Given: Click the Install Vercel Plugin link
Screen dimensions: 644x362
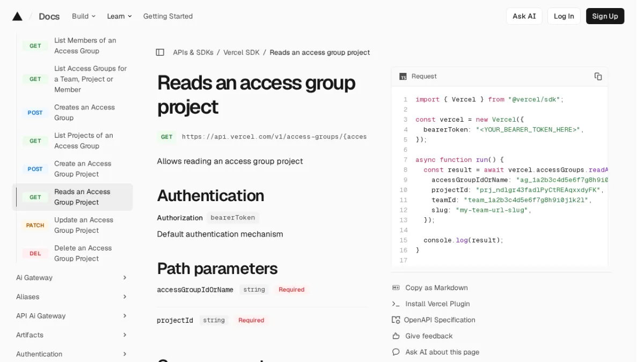Looking at the screenshot, I should (x=438, y=304).
